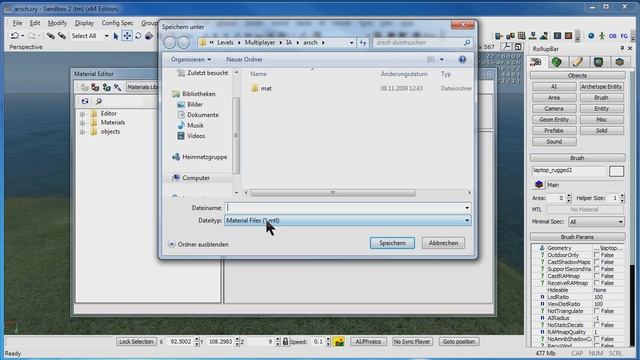
Task: Open the Modify menu
Action: pyautogui.click(x=57, y=23)
